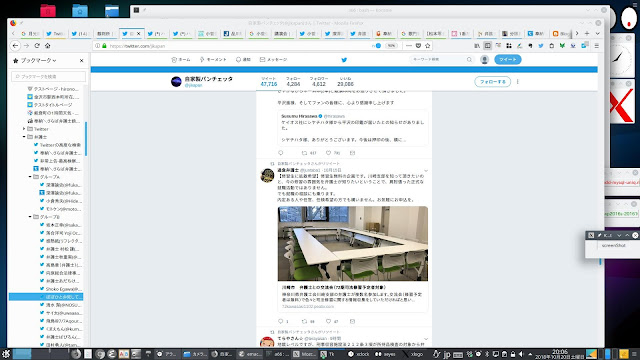The height and width of the screenshot is (360, 640).
Task: Reload the current Twitter page
Action: point(37,46)
